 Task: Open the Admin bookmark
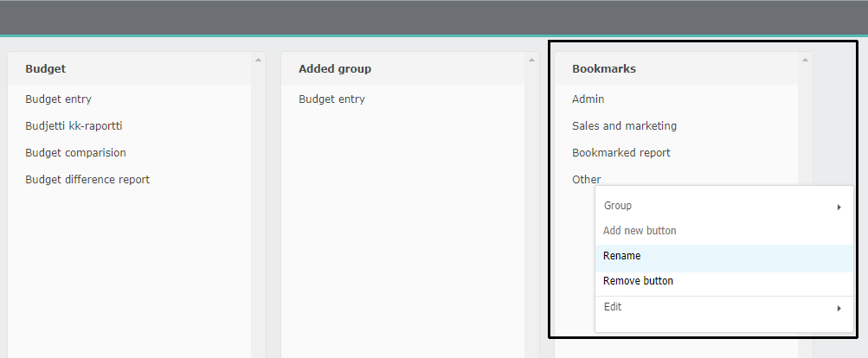[588, 99]
